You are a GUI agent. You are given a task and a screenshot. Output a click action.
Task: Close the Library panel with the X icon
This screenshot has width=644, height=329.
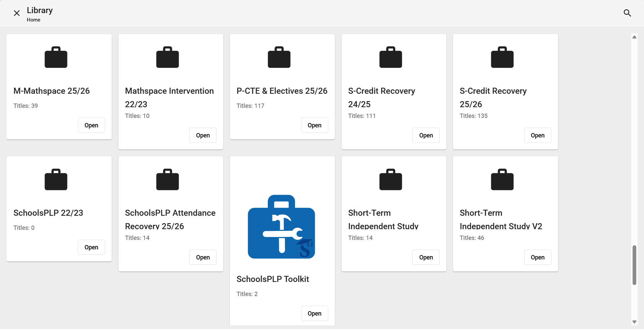(17, 13)
